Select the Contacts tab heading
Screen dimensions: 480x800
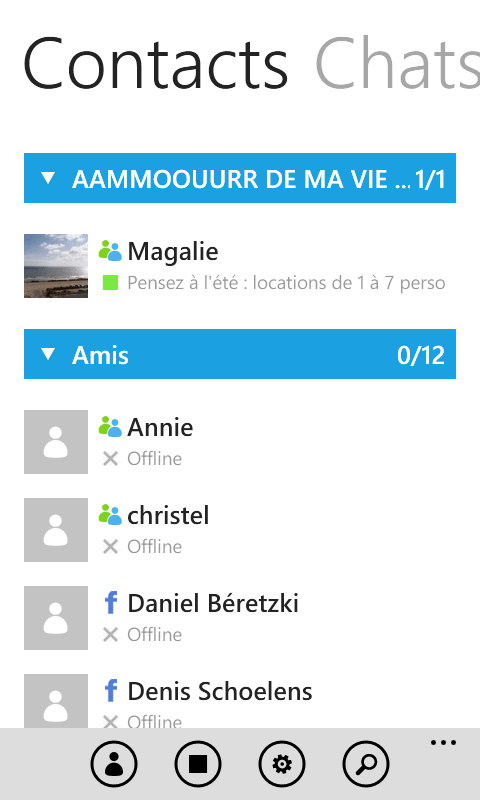pyautogui.click(x=156, y=64)
